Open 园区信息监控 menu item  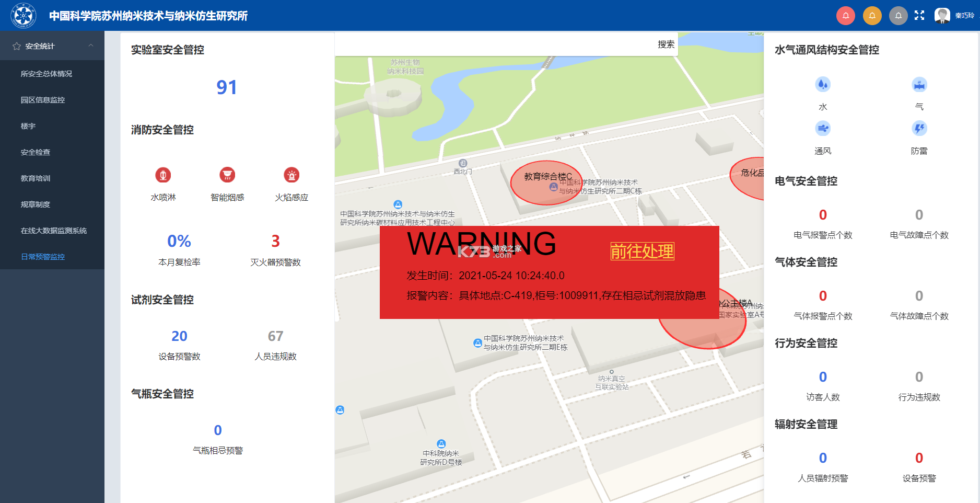tap(52, 100)
